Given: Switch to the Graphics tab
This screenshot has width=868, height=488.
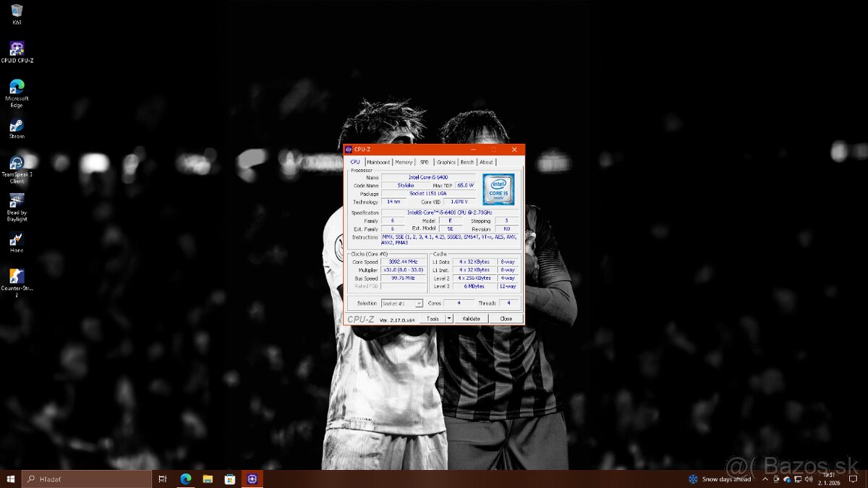Looking at the screenshot, I should point(446,163).
